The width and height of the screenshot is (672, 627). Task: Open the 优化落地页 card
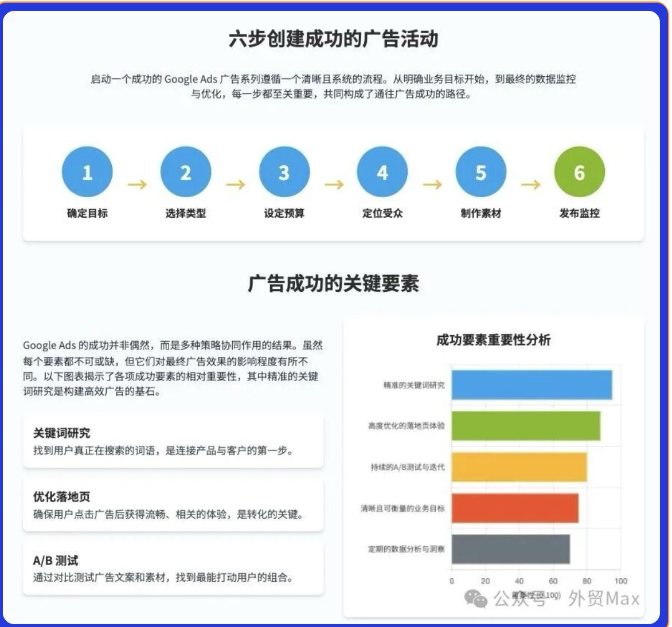click(x=173, y=505)
